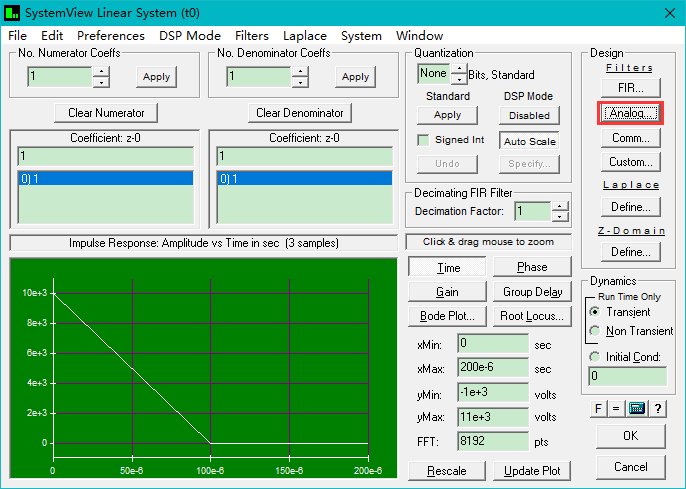Open the File menu
This screenshot has height=489, width=686.
click(18, 35)
